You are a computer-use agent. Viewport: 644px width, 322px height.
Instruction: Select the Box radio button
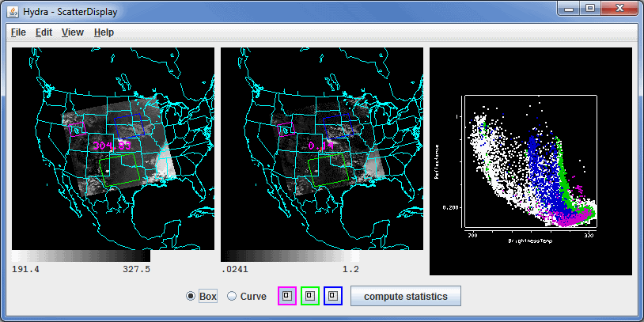tap(191, 297)
